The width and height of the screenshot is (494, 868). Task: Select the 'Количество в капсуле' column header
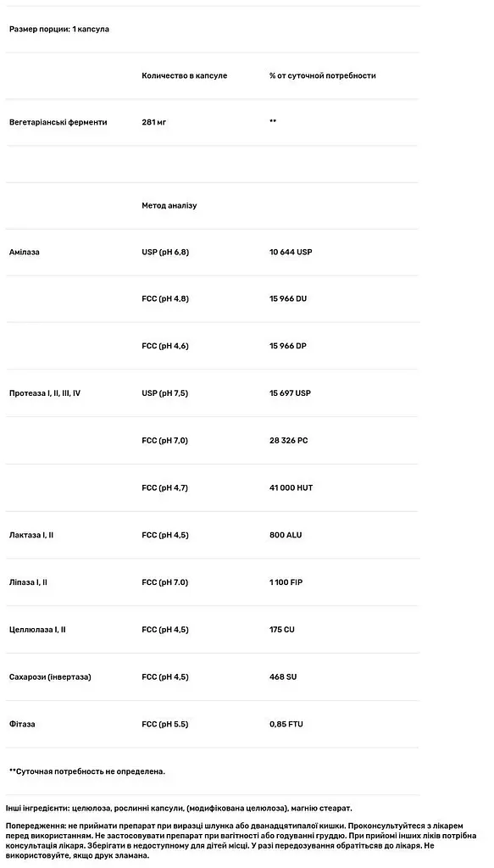click(x=184, y=75)
